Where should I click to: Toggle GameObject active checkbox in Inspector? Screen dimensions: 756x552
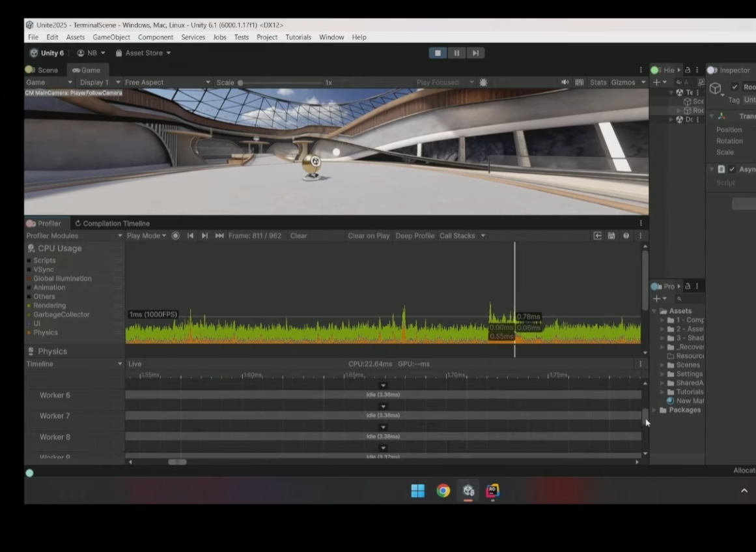pos(735,87)
